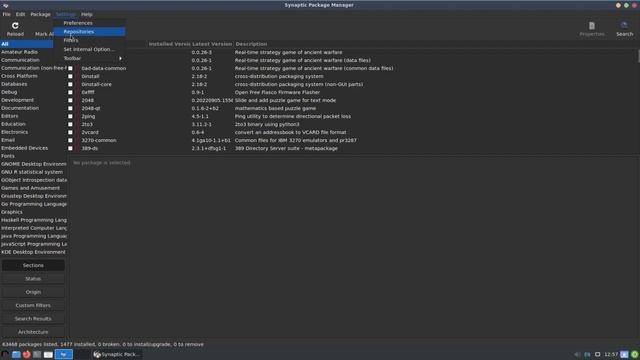Screen dimensions: 640x360
Task: Click the highlighted blue taskbar launcher
Action: coord(64,354)
